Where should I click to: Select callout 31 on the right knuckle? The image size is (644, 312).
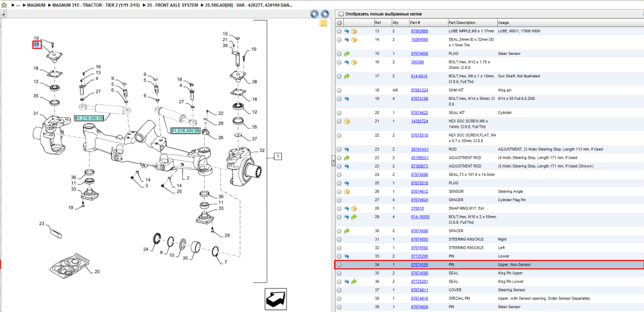[x=35, y=113]
